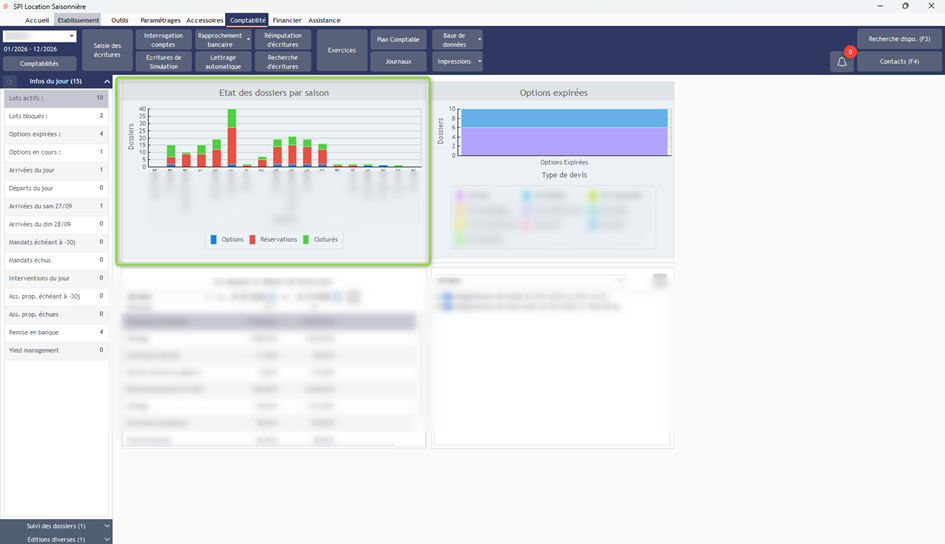This screenshot has height=544, width=945.
Task: Click the red Réservations legend marker
Action: point(253,240)
